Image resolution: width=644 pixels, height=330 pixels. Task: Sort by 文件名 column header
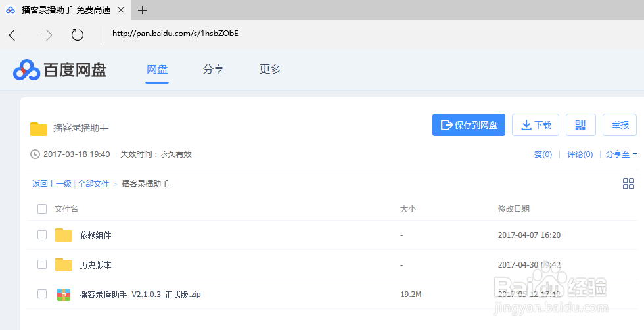[66, 209]
